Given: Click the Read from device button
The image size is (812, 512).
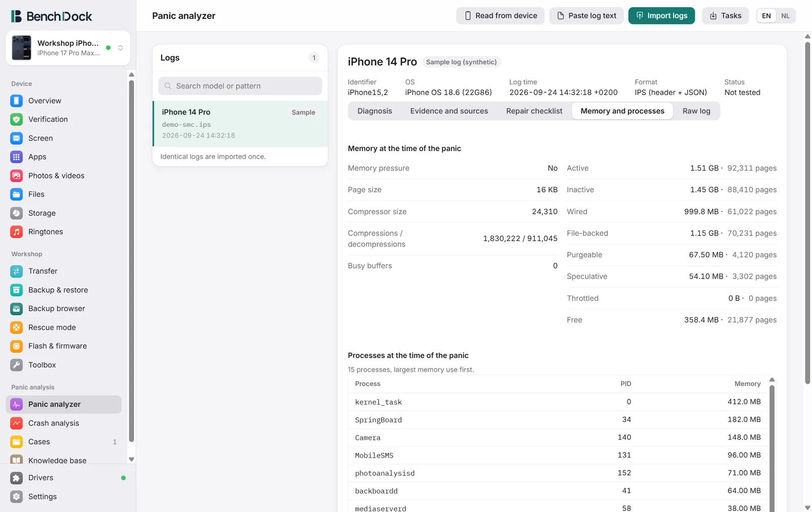Looking at the screenshot, I should coord(500,16).
